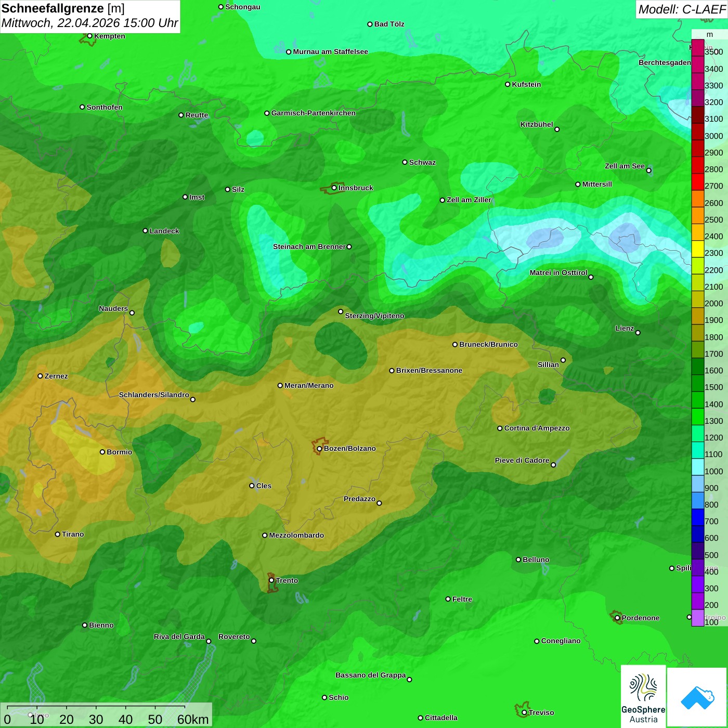Click the Trento city marker dot

point(271,580)
